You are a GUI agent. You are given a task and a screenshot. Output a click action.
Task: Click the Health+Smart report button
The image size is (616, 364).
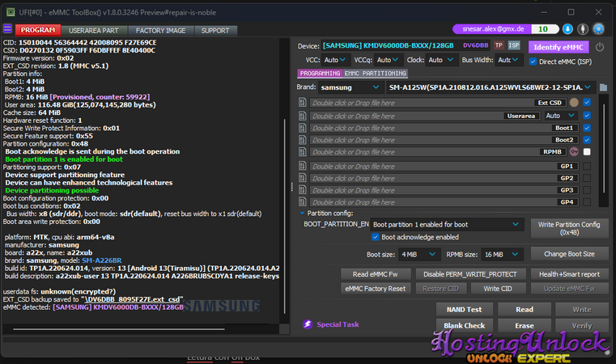[568, 274]
